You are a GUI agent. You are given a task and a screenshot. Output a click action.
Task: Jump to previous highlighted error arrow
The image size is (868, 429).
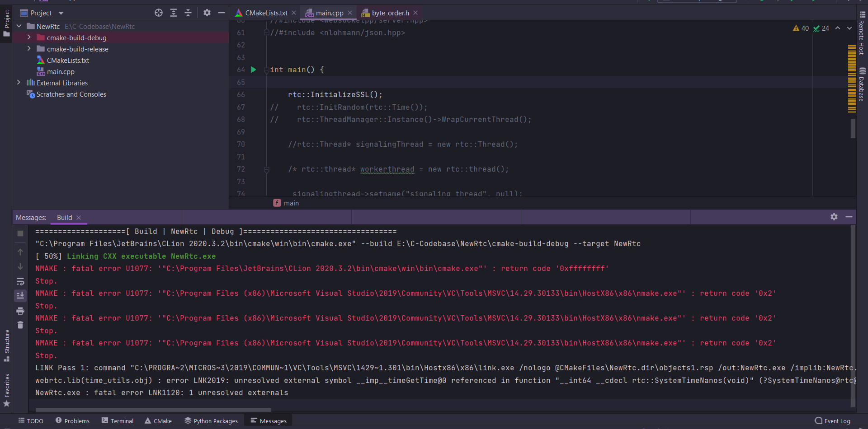[x=838, y=28]
